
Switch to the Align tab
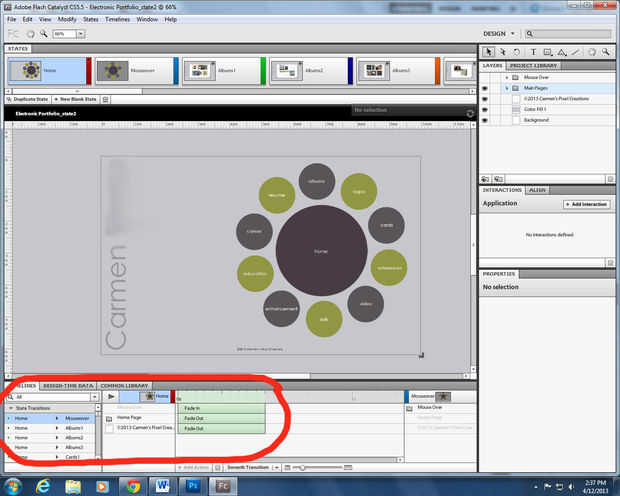[537, 190]
